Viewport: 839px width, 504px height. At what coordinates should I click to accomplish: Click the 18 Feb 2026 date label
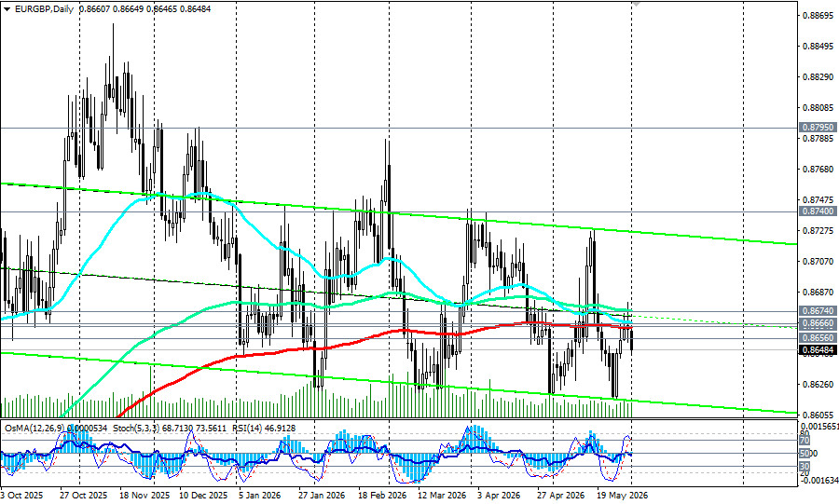click(x=382, y=496)
